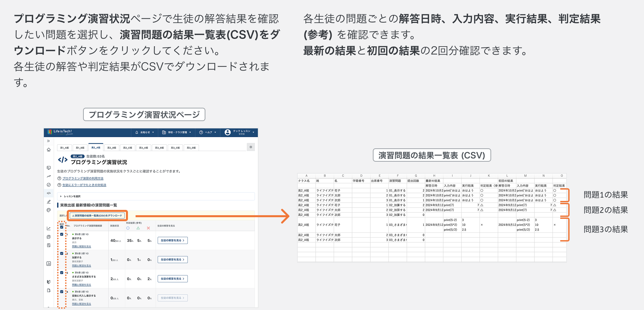Open 問題と解説を見る under さまざまな演算をする

point(81,285)
